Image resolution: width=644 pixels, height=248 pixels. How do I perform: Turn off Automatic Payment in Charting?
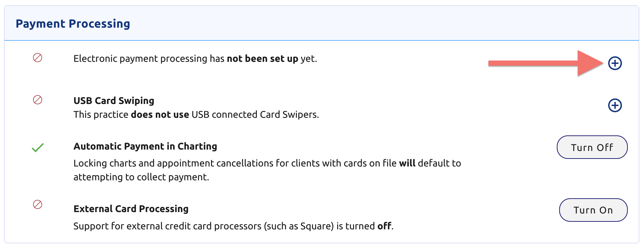click(592, 147)
